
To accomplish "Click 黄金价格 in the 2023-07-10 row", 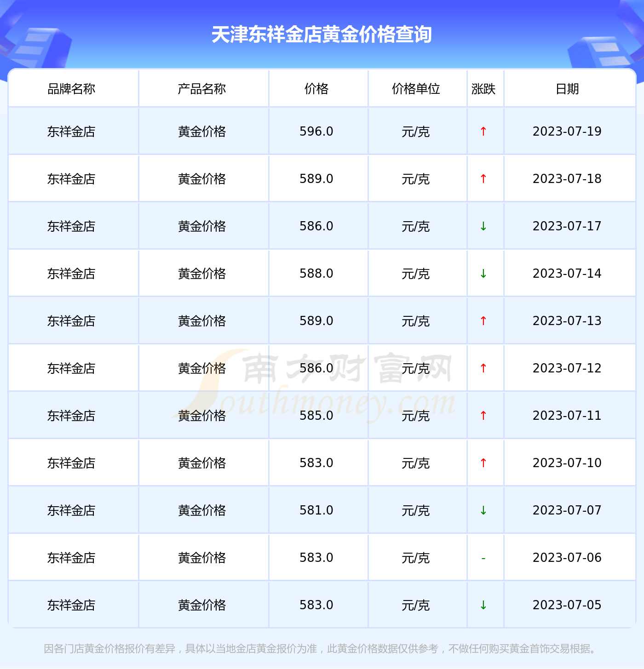I will tap(202, 463).
